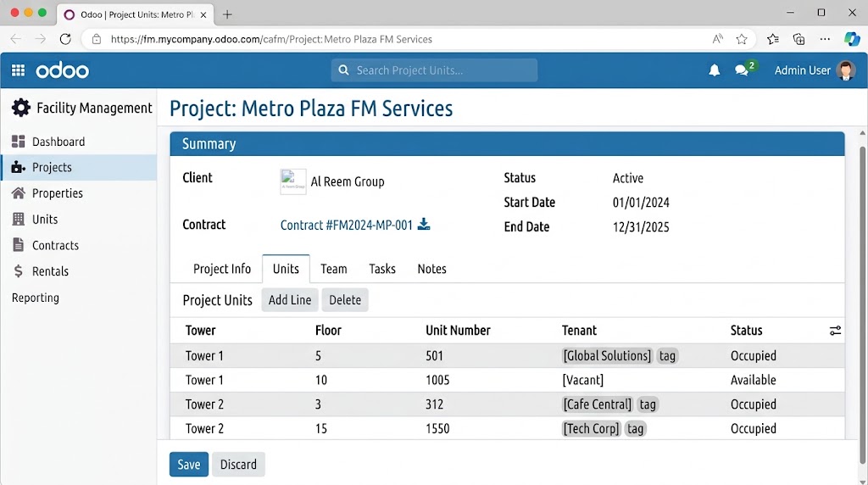Screen dimensions: 868x485
Task: Click the [Cafe Central] tenant tag
Action: (x=598, y=404)
